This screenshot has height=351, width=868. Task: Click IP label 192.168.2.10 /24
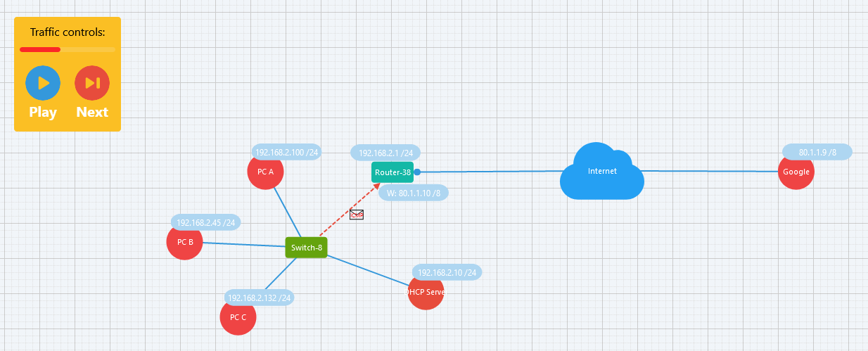447,272
